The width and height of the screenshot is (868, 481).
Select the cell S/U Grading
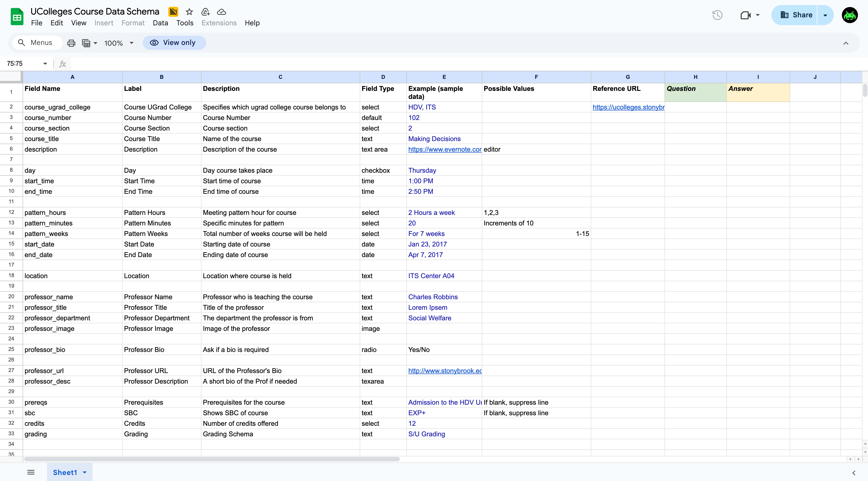tap(444, 434)
